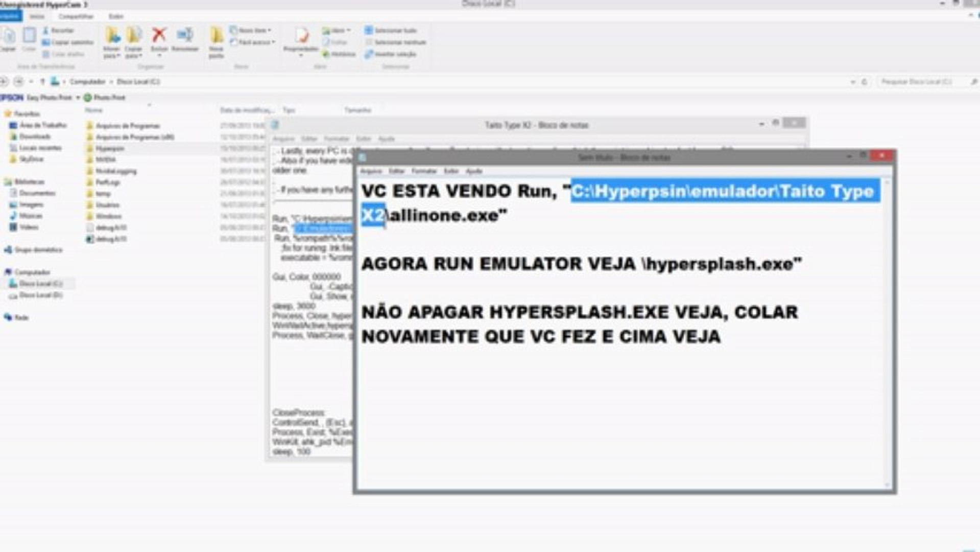Image resolution: width=980 pixels, height=552 pixels.
Task: Select the PerfLogs folder in the file list
Action: pyautogui.click(x=103, y=182)
